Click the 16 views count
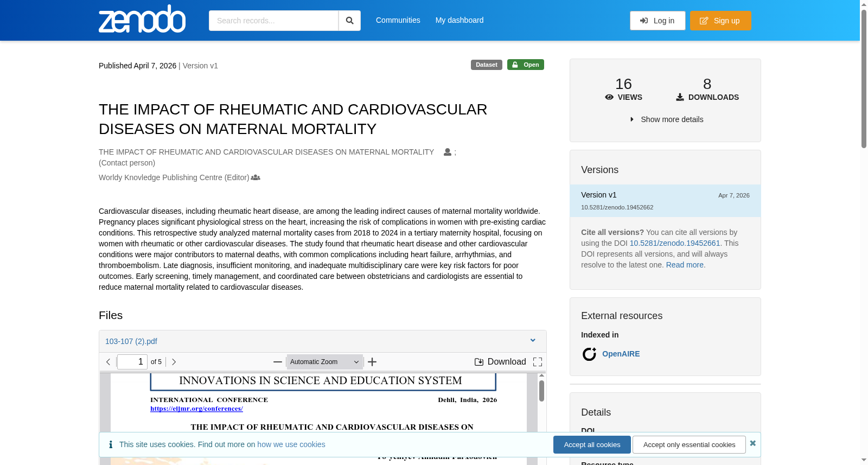Viewport: 868px width, 465px height. [x=624, y=84]
